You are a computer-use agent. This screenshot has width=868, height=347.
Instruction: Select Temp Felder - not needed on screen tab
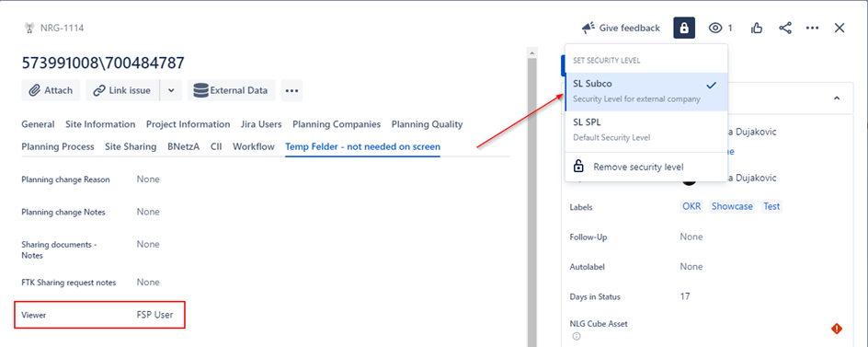click(362, 147)
